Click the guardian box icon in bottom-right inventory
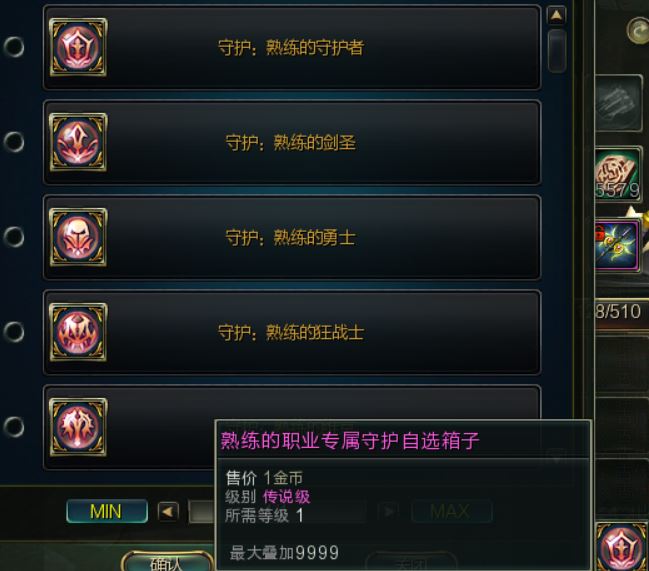This screenshot has width=649, height=571. [x=621, y=548]
